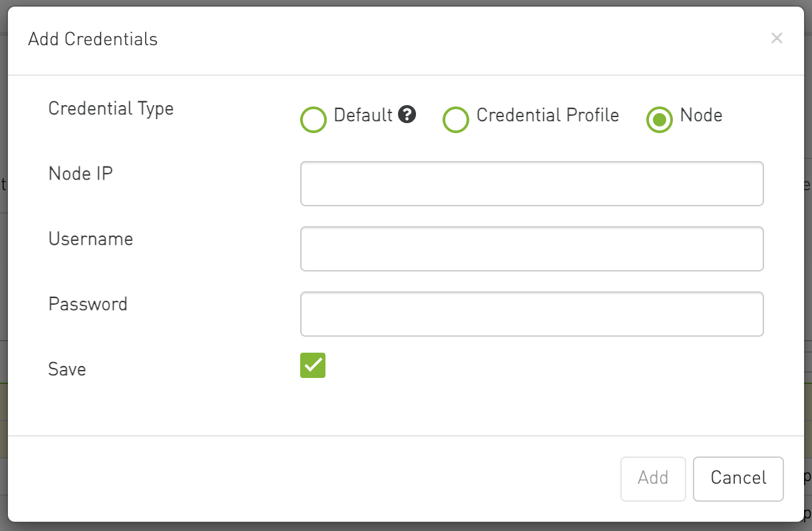Click the "Credential Profile" text label

coord(548,115)
